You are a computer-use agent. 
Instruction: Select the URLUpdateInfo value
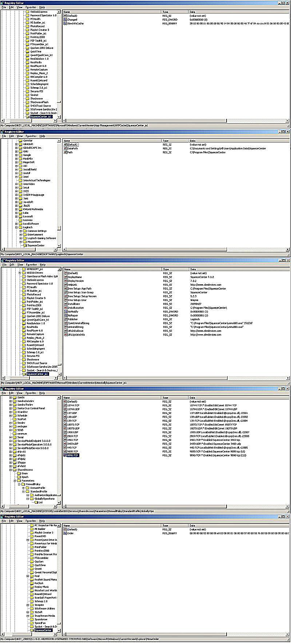point(76,334)
